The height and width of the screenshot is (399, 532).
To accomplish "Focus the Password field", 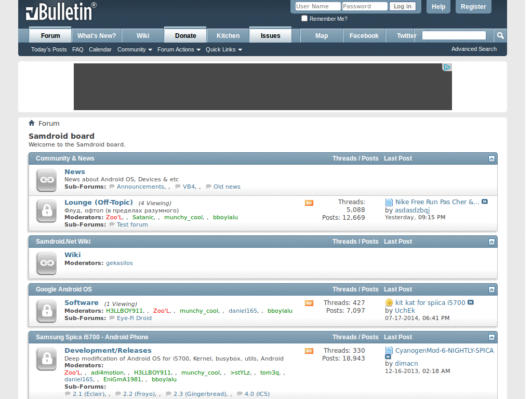I will [364, 6].
